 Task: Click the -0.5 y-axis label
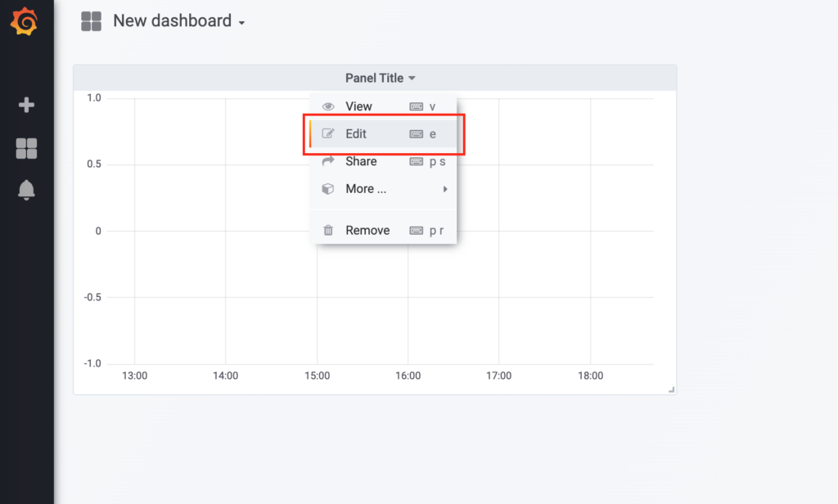92,297
